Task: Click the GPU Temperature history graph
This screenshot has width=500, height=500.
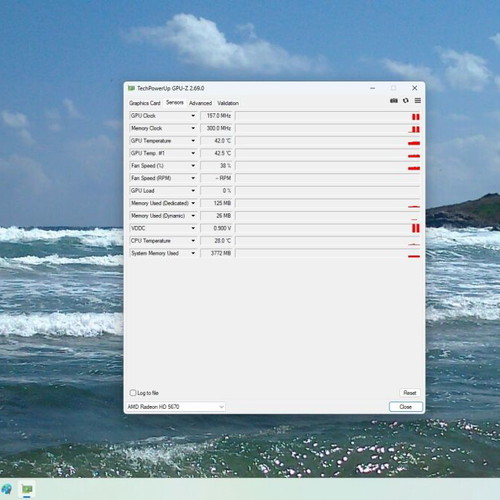Action: coord(328,141)
